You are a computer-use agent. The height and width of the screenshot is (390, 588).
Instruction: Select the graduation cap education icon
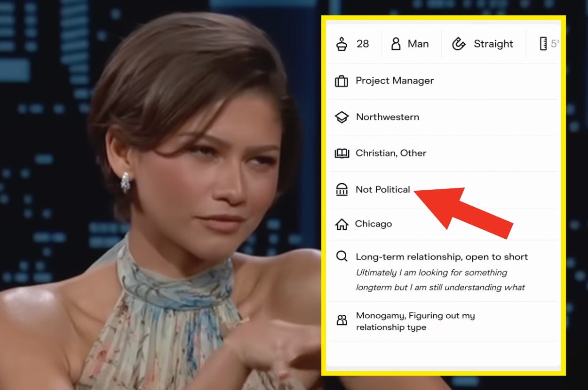342,117
